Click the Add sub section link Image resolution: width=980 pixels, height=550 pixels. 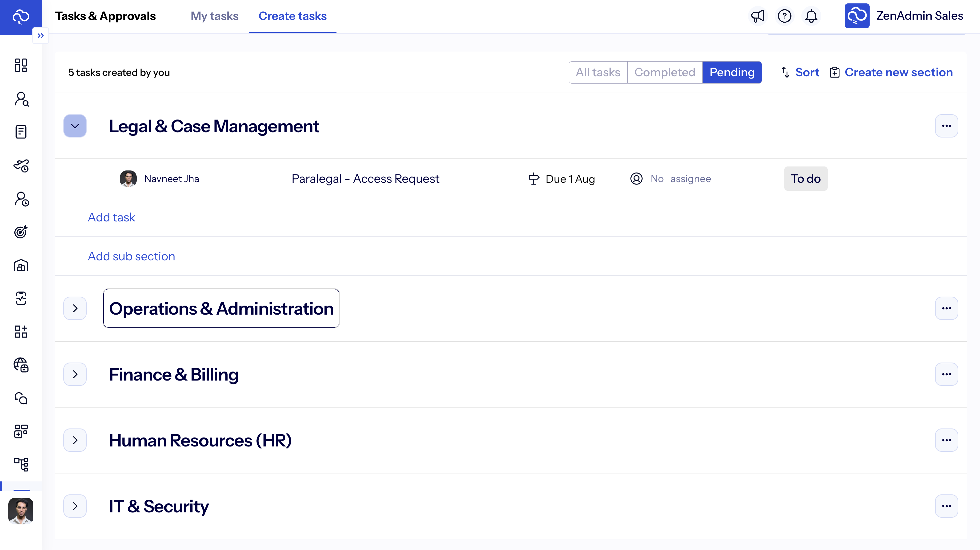tap(131, 256)
